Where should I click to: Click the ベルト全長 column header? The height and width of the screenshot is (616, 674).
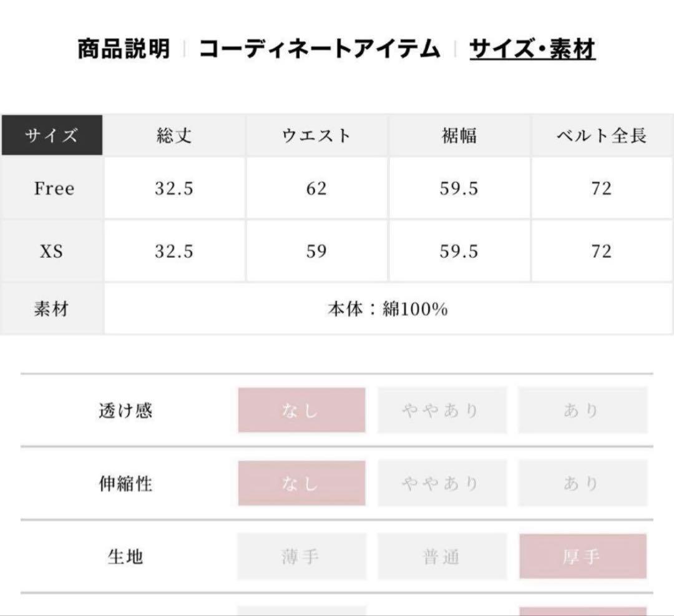pos(602,135)
